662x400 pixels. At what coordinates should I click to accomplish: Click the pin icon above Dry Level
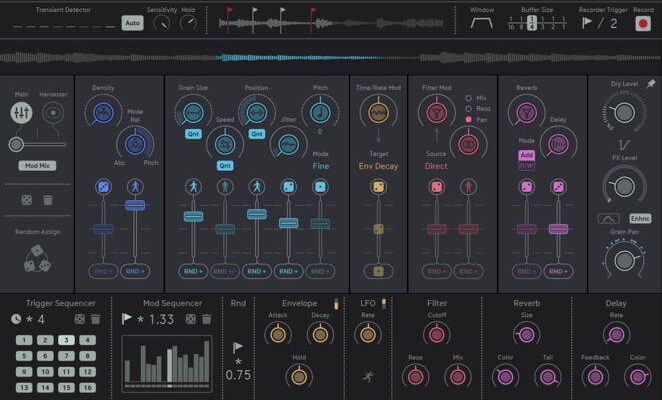click(652, 84)
